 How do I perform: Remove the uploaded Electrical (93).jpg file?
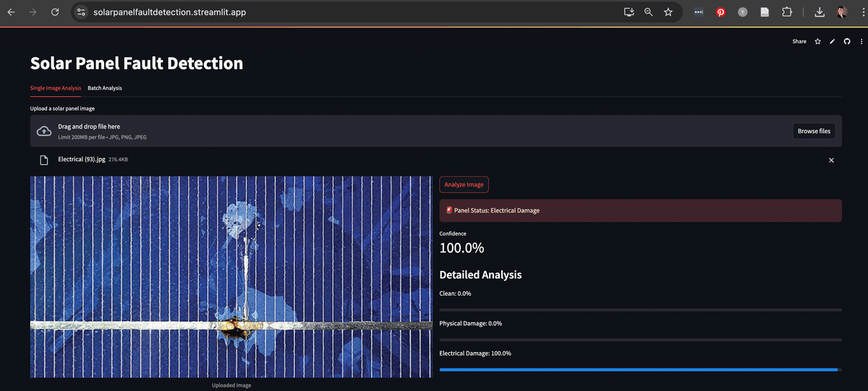pos(831,160)
